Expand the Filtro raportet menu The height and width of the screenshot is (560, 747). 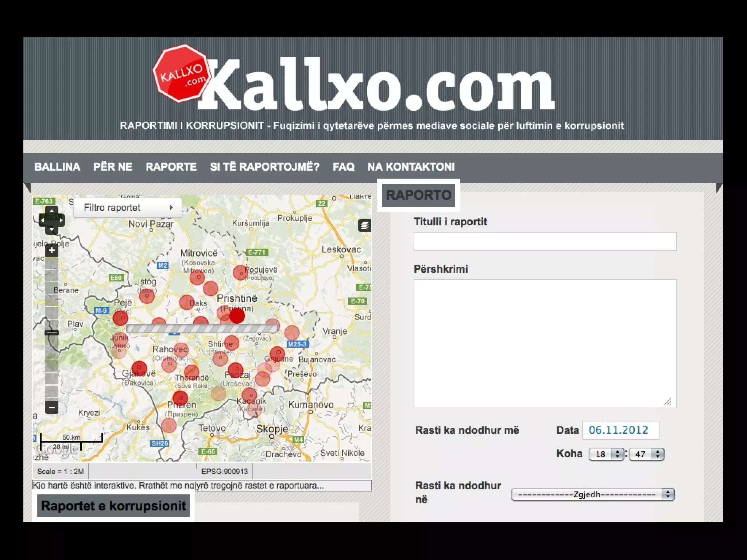[128, 207]
